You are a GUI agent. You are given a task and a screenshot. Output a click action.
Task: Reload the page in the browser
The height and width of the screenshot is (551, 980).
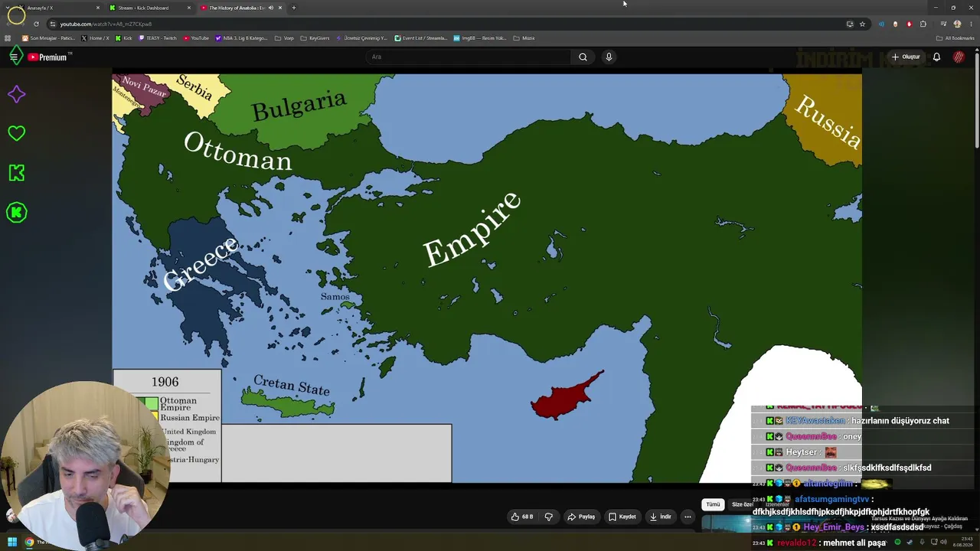click(x=36, y=24)
